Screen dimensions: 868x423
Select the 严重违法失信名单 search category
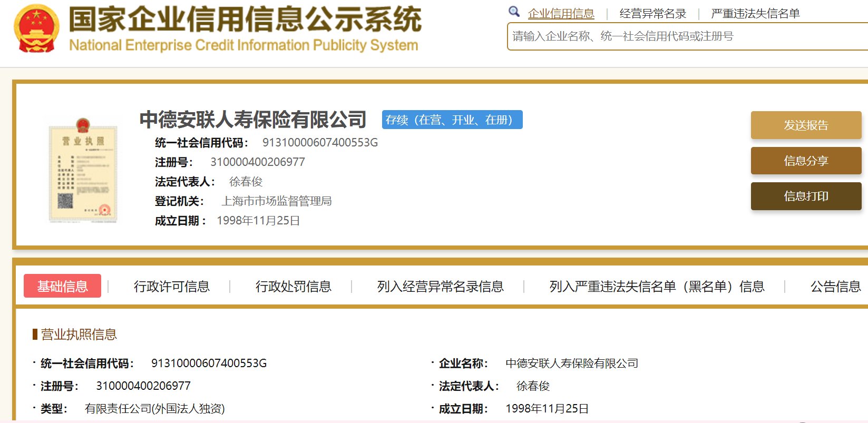tap(755, 14)
